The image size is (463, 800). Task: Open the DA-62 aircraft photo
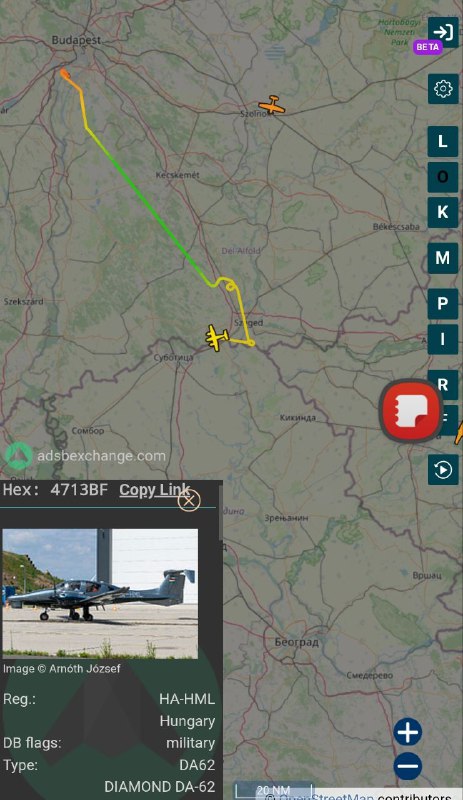[x=100, y=593]
